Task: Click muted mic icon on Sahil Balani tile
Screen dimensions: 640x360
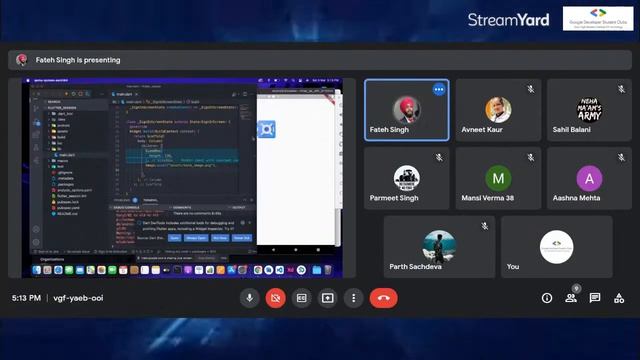Action: click(x=621, y=89)
